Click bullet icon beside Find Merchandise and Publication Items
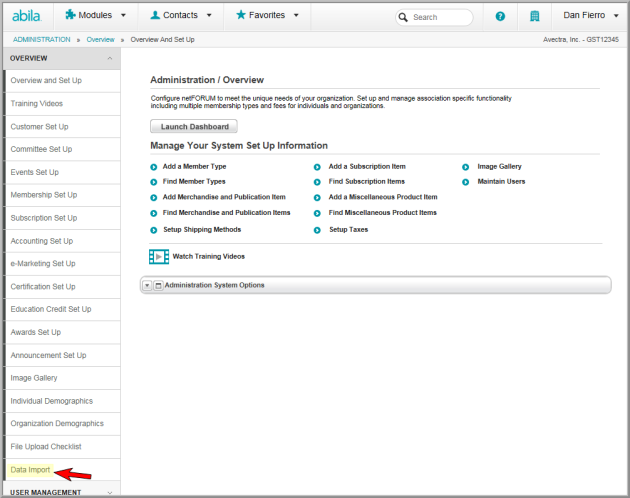Screen dimensions: 630x498 [x=153, y=213]
